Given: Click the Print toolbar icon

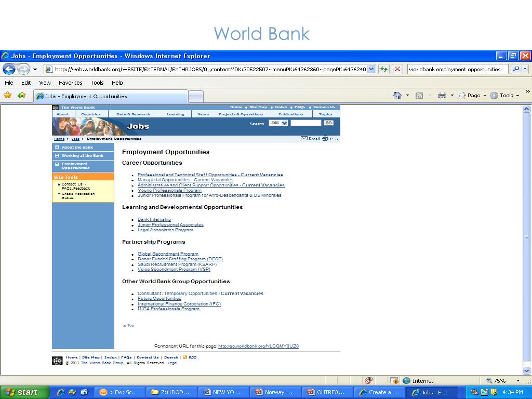Looking at the screenshot, I should [442, 96].
